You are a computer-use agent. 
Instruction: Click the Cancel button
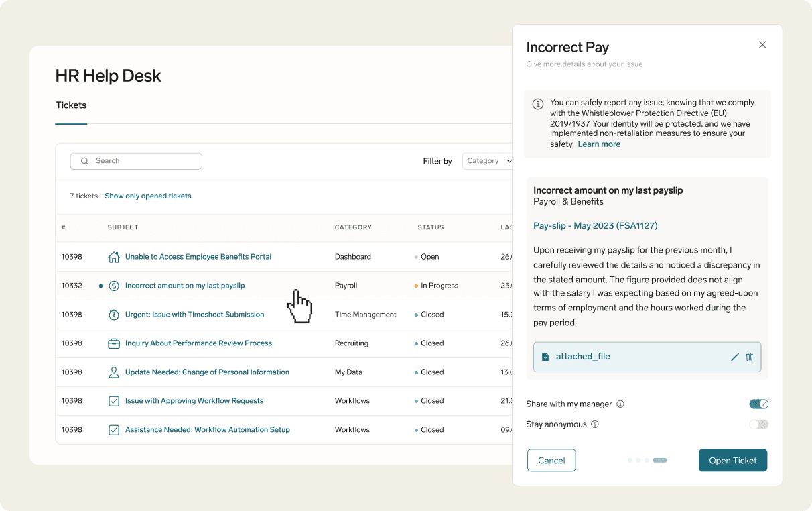551,461
